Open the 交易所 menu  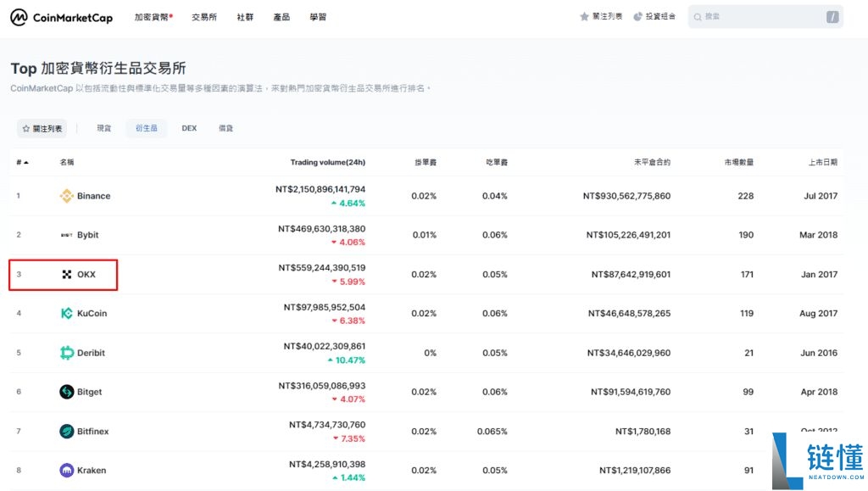click(204, 17)
